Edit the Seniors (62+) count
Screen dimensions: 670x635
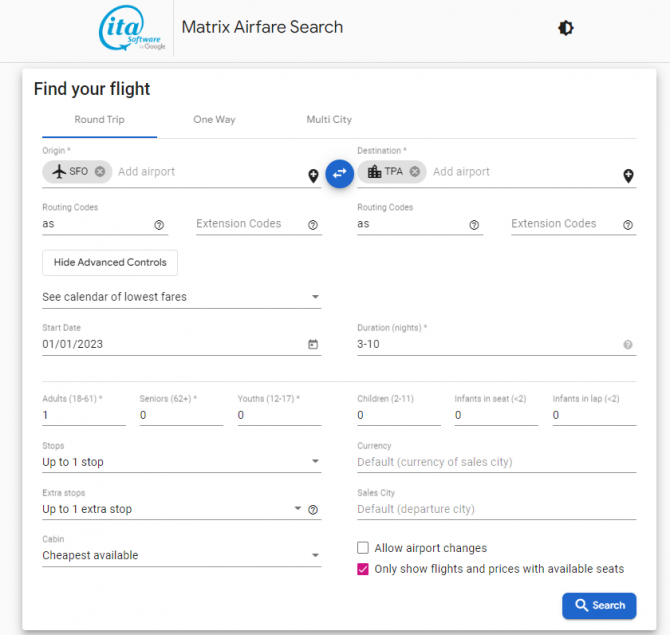click(x=181, y=415)
